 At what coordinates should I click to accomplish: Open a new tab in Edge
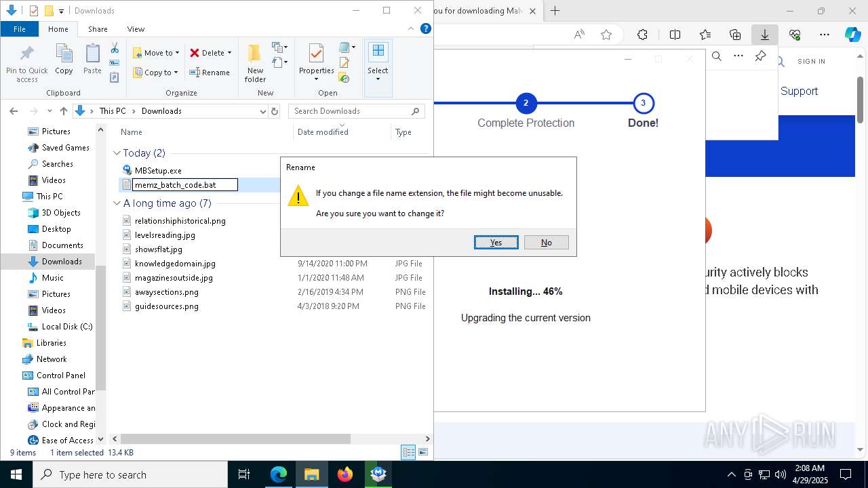(555, 11)
